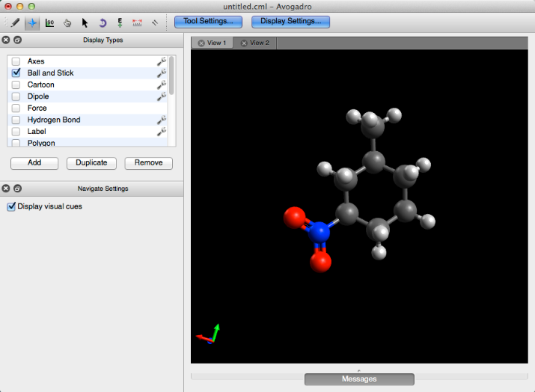Viewport: 535px width, 392px height.
Task: Pick the Selection arrow tool
Action: [85, 22]
